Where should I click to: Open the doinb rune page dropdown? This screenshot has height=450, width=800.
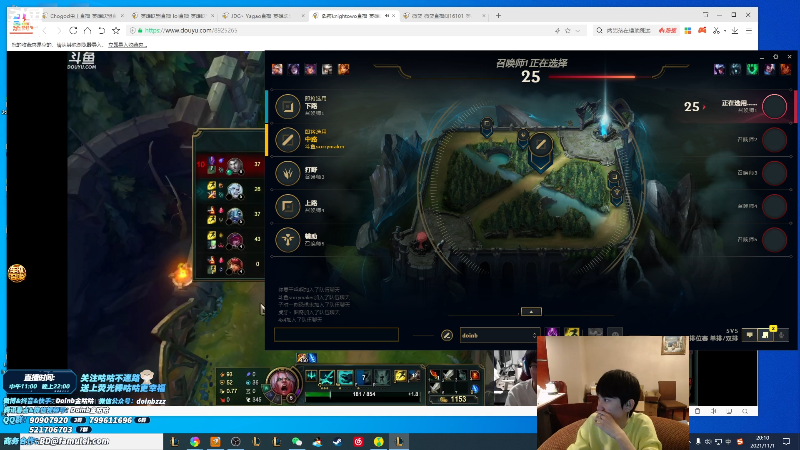coord(499,335)
